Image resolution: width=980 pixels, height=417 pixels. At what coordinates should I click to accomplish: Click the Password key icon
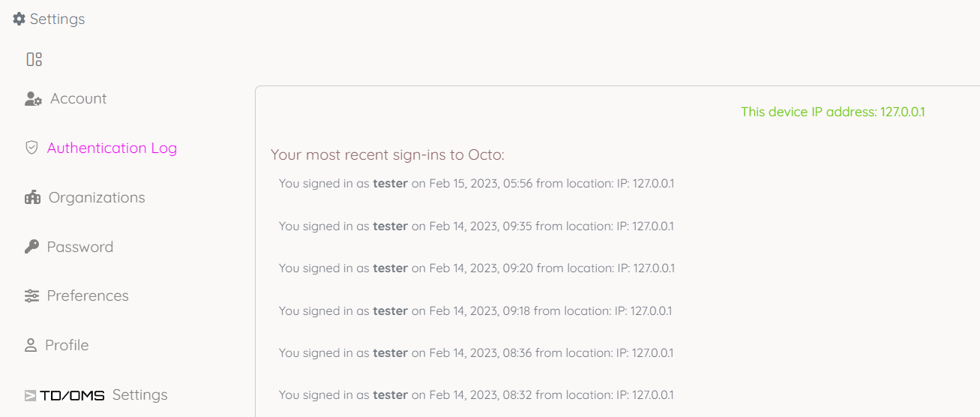click(31, 247)
